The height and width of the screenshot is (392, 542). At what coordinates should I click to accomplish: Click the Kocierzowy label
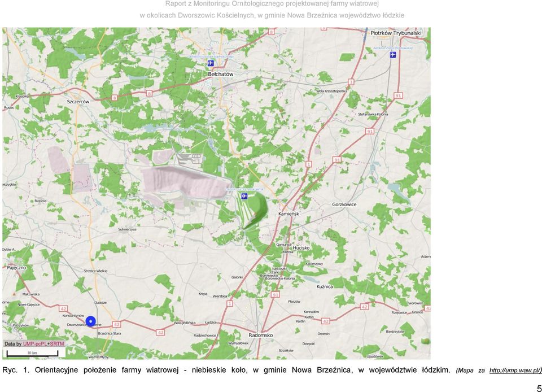click(314, 264)
